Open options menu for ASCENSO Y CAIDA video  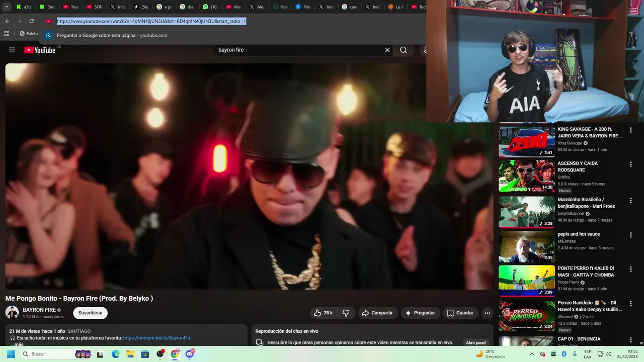coord(631,164)
